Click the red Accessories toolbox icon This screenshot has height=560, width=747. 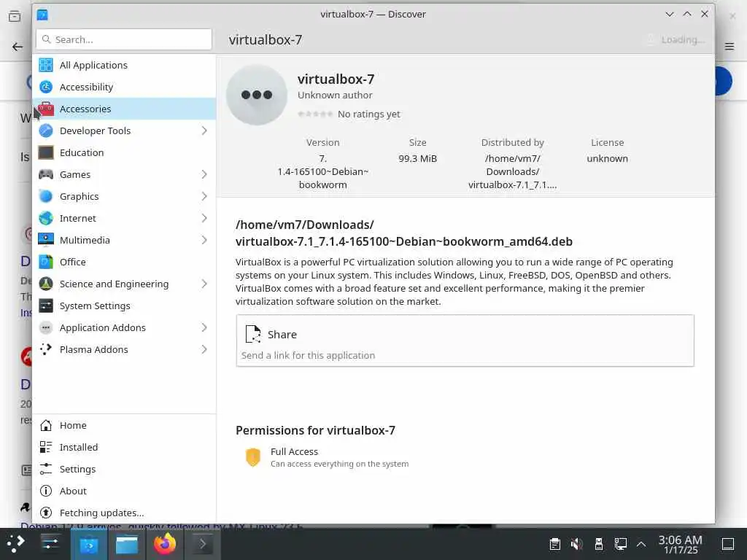coord(46,109)
